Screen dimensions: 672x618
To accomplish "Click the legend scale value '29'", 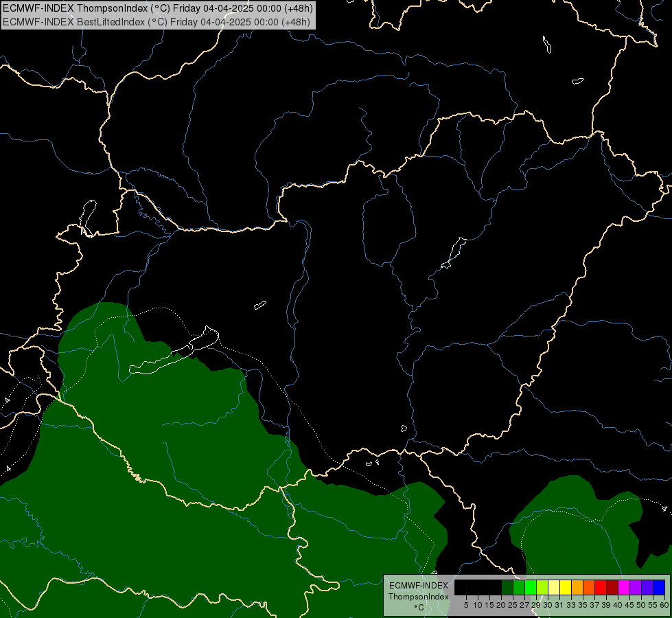I will (536, 605).
